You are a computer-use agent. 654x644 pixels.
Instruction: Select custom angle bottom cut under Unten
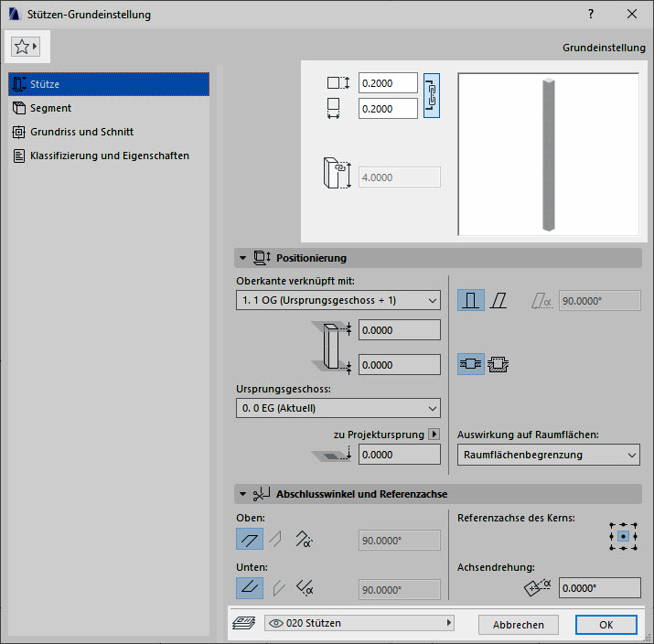click(x=305, y=588)
